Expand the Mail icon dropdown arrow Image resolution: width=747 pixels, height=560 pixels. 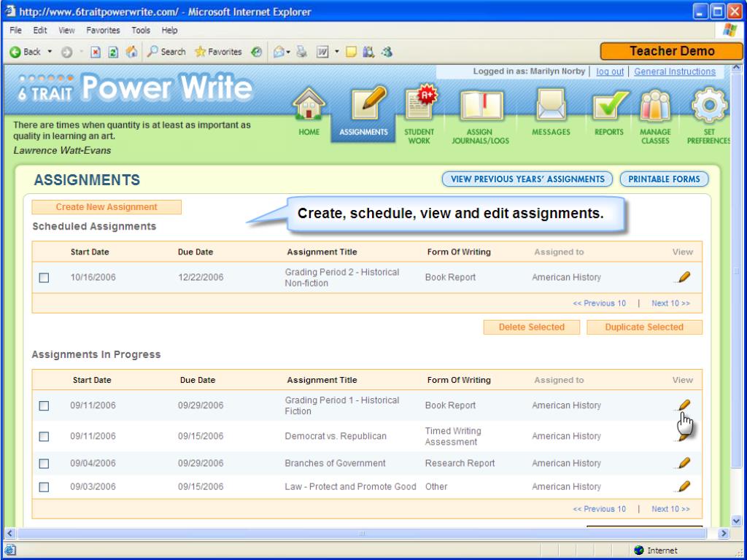pyautogui.click(x=288, y=52)
